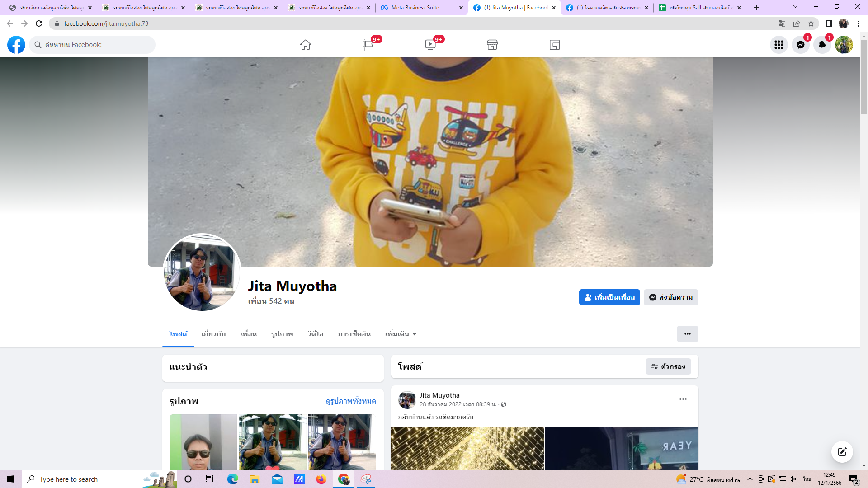
Task: Switch to the รูปภาพ tab
Action: click(x=282, y=334)
